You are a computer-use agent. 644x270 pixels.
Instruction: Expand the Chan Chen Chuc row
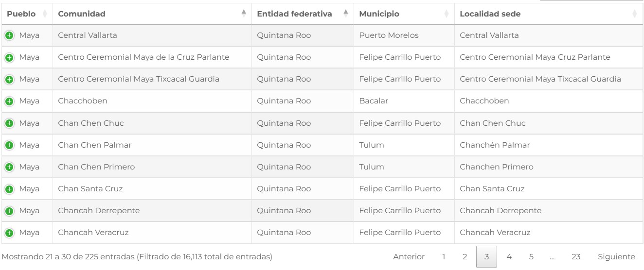point(9,123)
